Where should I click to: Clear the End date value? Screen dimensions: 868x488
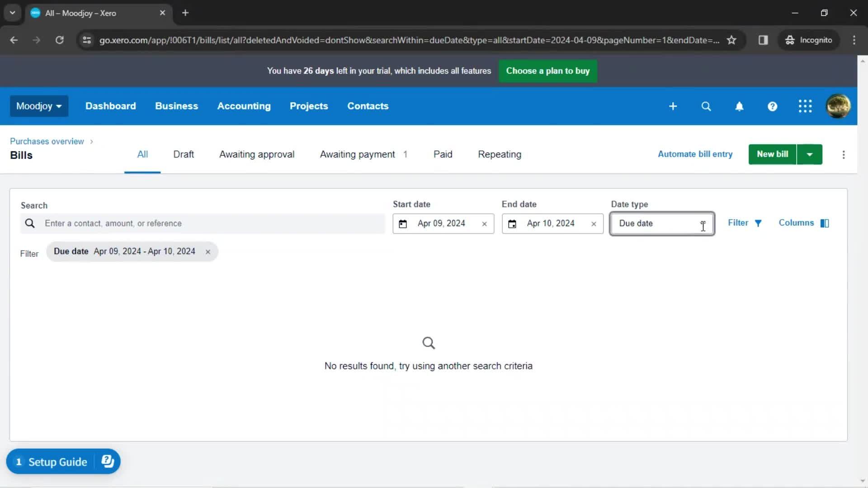click(x=594, y=224)
